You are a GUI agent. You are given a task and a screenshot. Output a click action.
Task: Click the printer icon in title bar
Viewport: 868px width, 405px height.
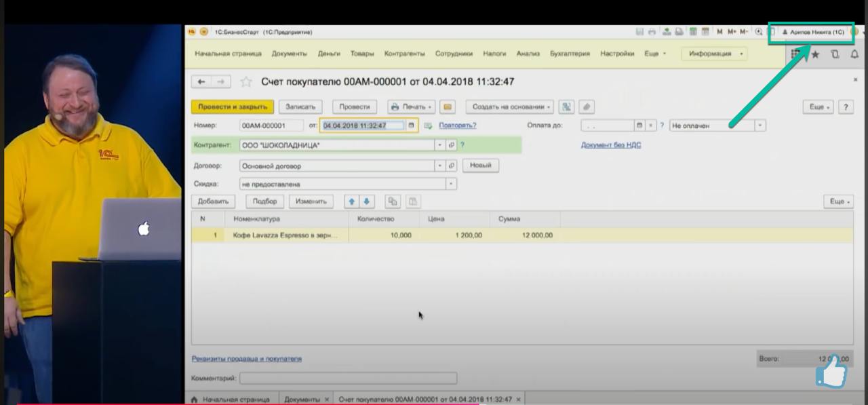[x=652, y=31]
